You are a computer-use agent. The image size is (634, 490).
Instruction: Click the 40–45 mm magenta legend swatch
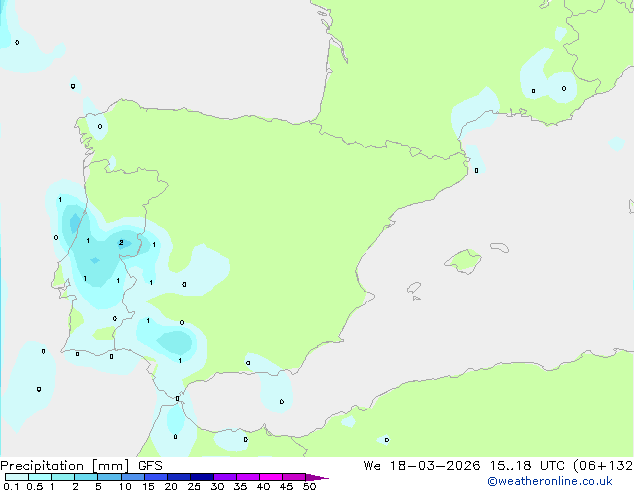coord(271,477)
